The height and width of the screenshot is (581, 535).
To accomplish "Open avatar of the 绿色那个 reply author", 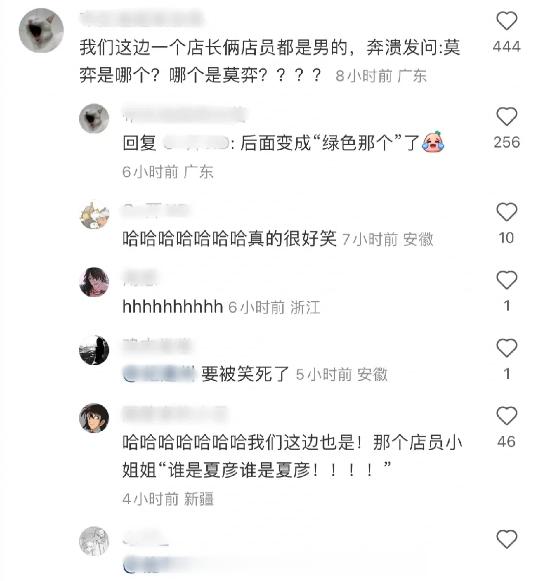I will (94, 118).
